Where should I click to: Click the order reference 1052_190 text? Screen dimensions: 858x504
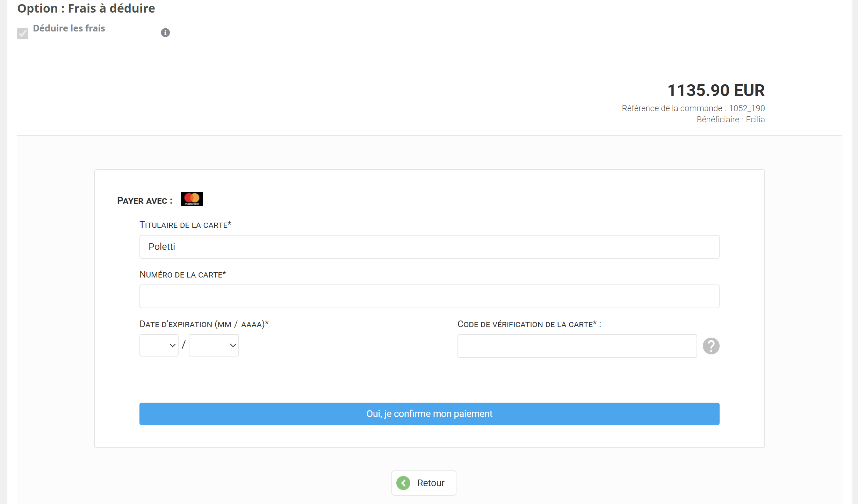(747, 108)
